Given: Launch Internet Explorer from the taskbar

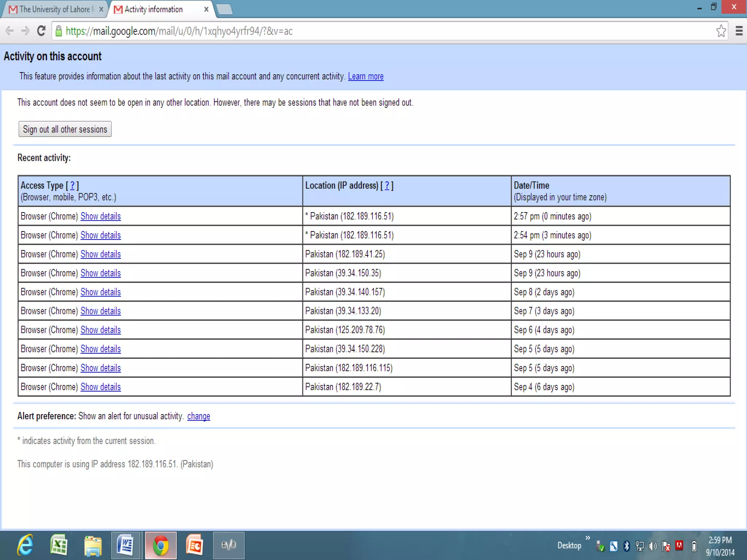Looking at the screenshot, I should [x=26, y=545].
